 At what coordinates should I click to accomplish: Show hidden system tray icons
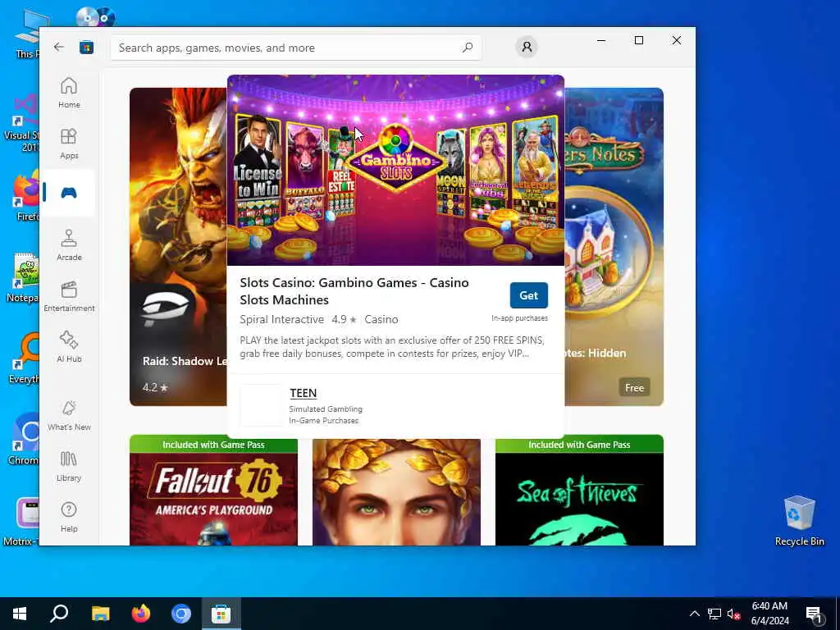[x=694, y=614]
